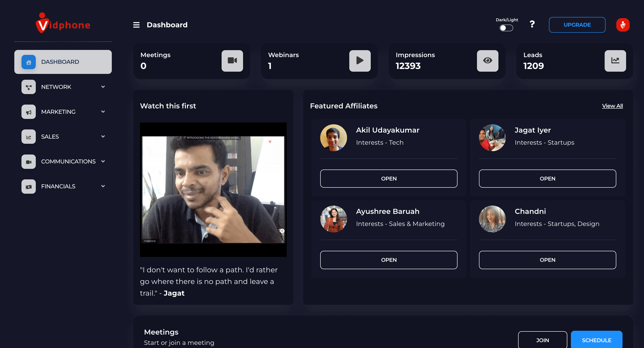Click the hamburger menu icon beside Dashboard
The width and height of the screenshot is (644, 348).
[x=136, y=25]
